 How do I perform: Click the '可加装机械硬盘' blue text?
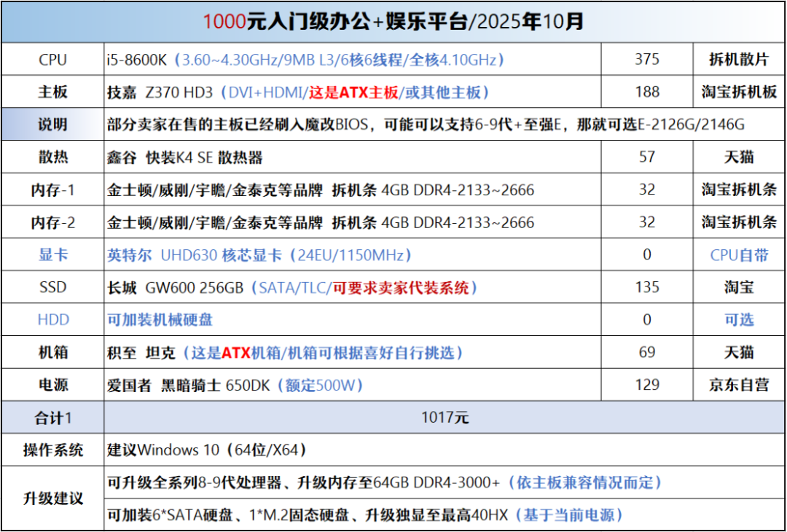[x=160, y=320]
